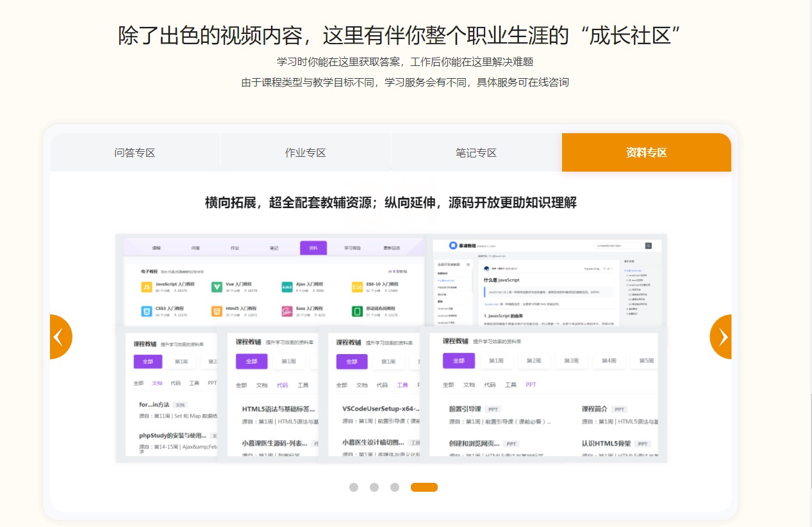Screen dimensions: 812x527
Task: Click the search magnifier icon in 慕课教程
Action: 648,245
